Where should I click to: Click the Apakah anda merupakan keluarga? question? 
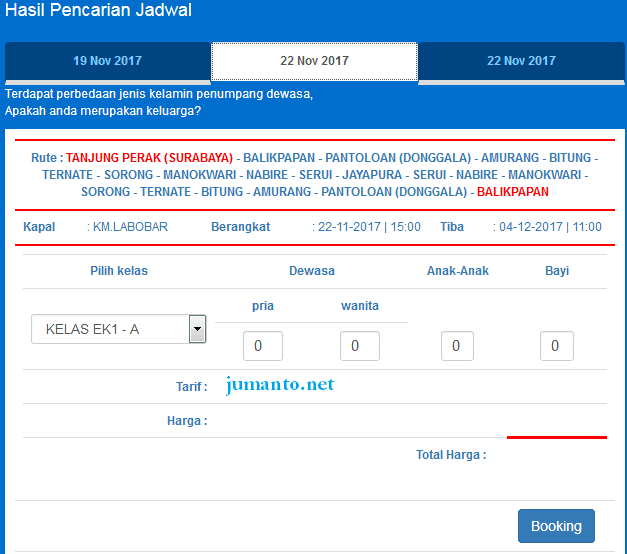(x=103, y=111)
